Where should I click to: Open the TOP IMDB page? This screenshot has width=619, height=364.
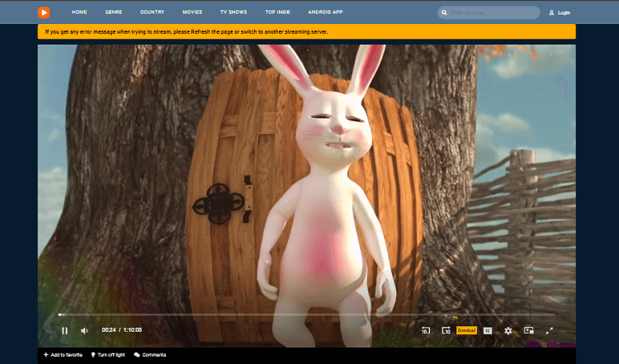[277, 12]
